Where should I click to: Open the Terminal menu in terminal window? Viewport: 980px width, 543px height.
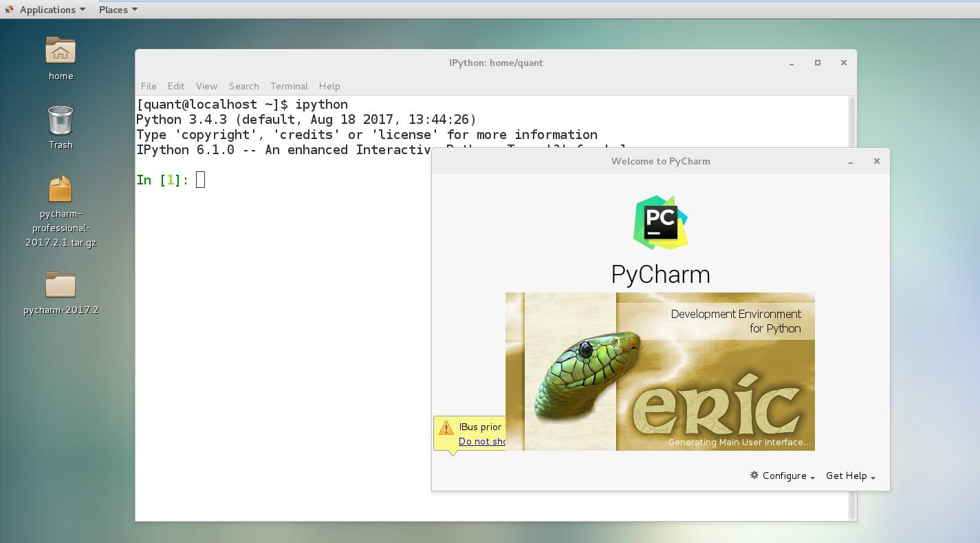click(289, 86)
